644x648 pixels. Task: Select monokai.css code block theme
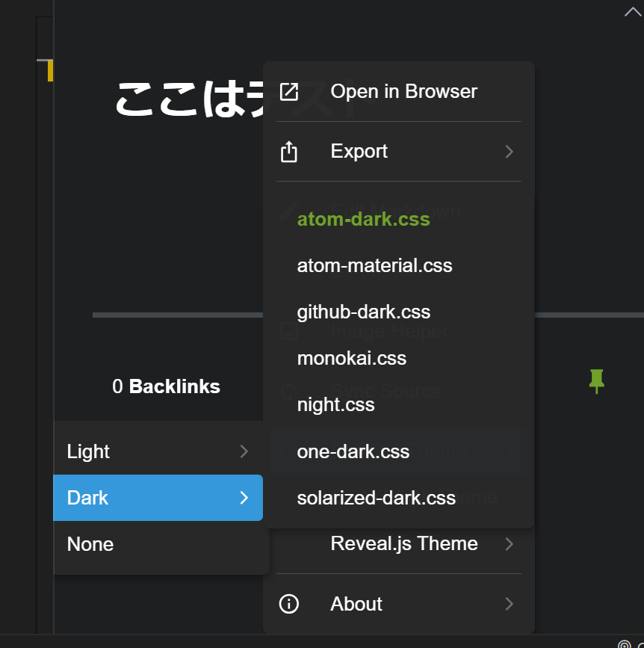click(351, 358)
